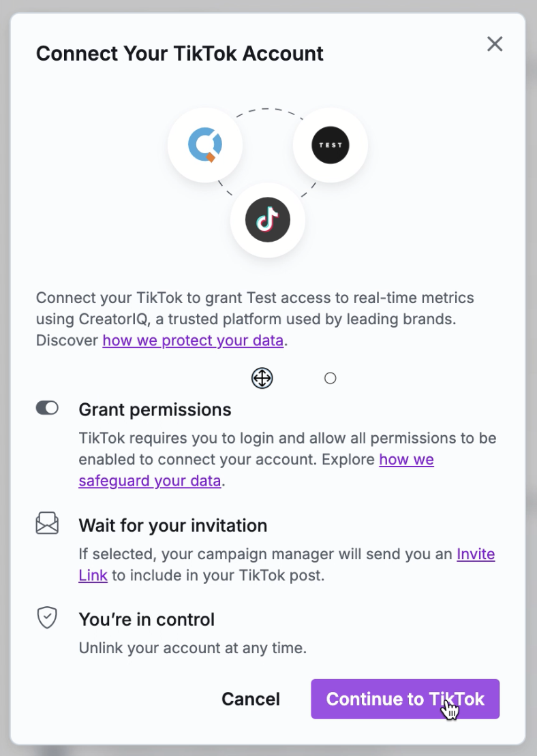Click the 'Grant permissions' heading text
Image resolution: width=537 pixels, height=756 pixels.
[x=155, y=409]
